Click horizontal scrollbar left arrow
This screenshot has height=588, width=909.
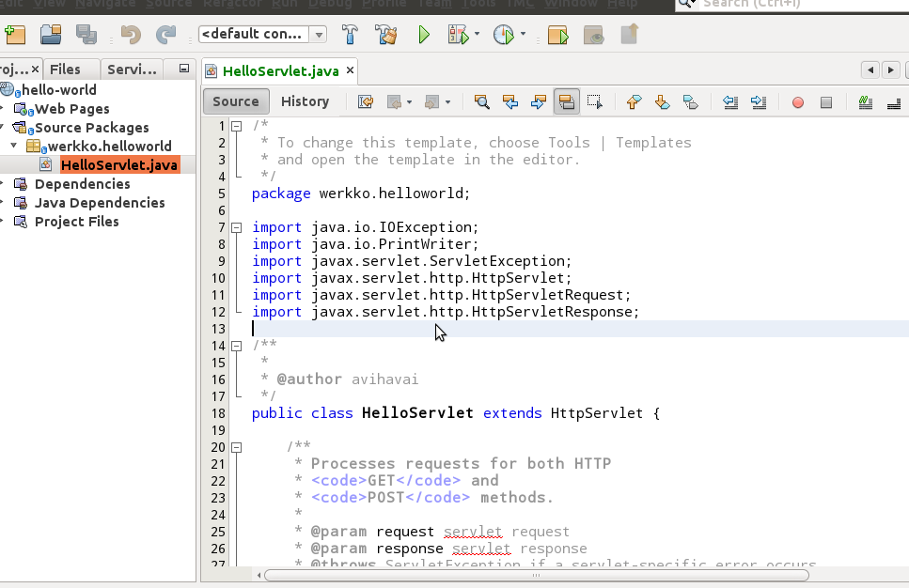coord(259,575)
